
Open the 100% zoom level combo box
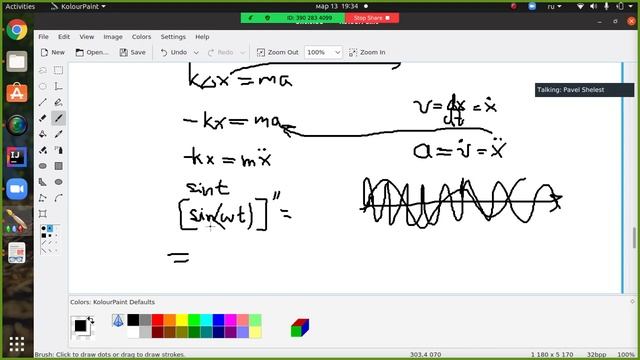point(323,52)
